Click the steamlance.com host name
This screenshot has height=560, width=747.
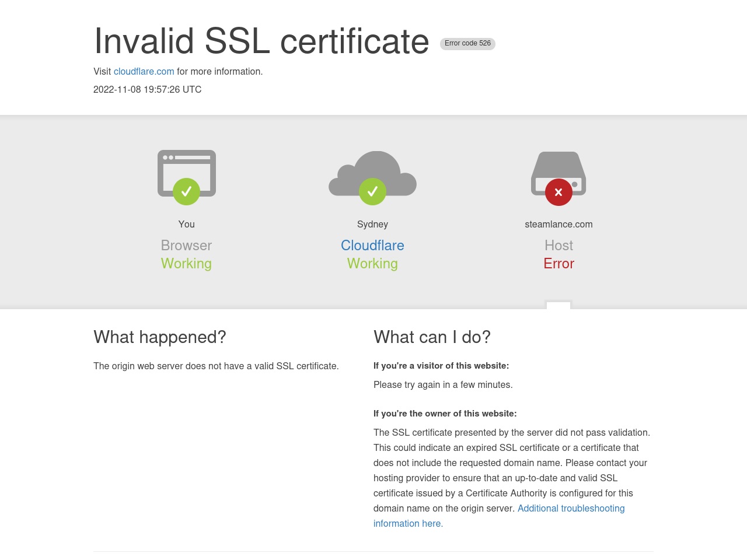click(x=558, y=224)
